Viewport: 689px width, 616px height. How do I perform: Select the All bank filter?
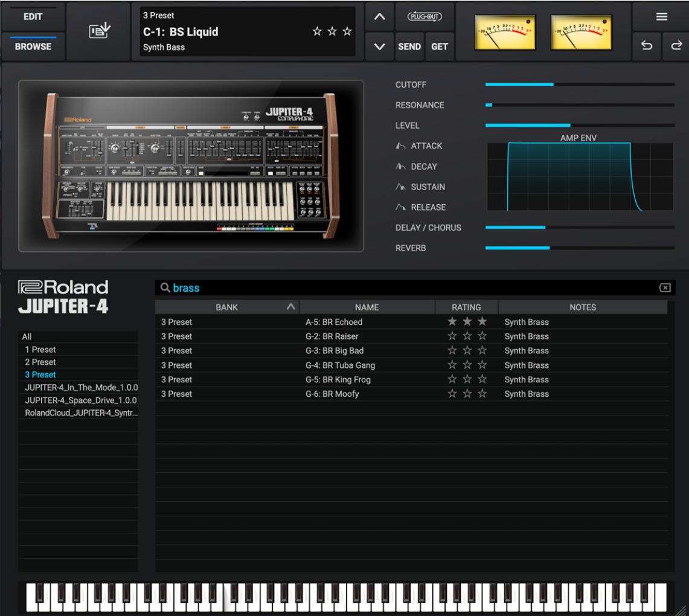click(79, 336)
